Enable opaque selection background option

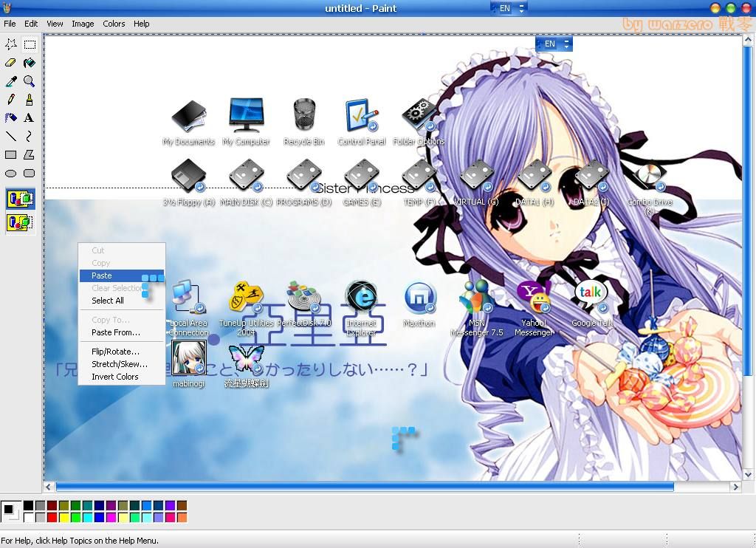[20, 199]
